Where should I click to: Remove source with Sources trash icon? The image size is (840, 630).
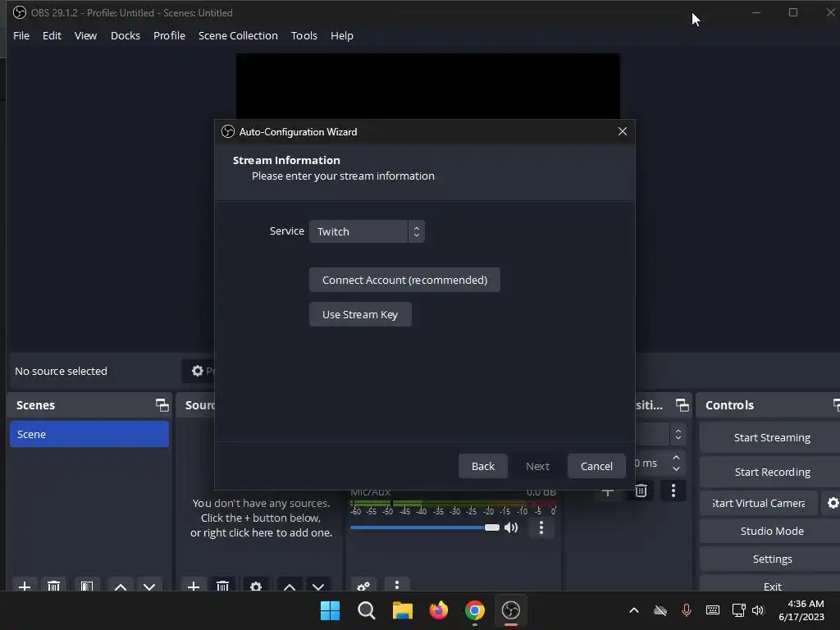[x=223, y=587]
